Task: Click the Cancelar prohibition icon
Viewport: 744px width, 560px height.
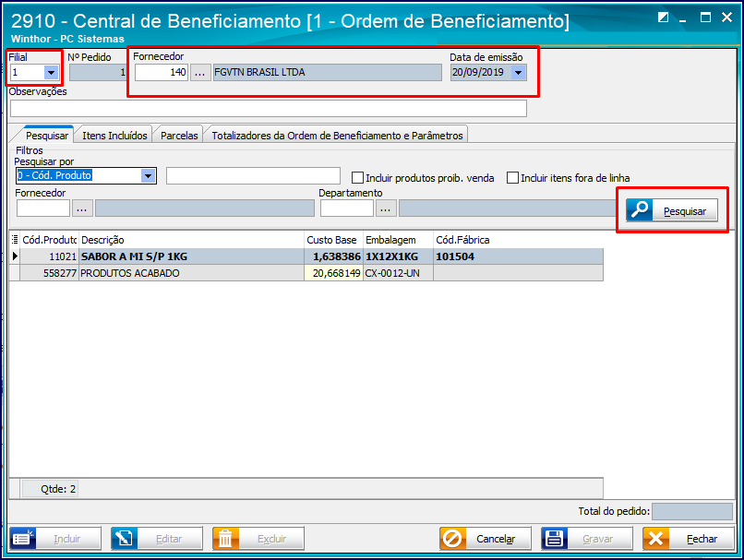Action: point(452,539)
